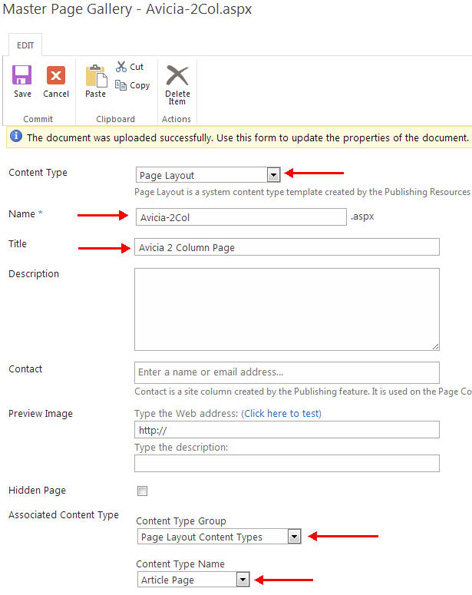Click the Paste clipboard icon
The height and width of the screenshot is (595, 472).
96,76
